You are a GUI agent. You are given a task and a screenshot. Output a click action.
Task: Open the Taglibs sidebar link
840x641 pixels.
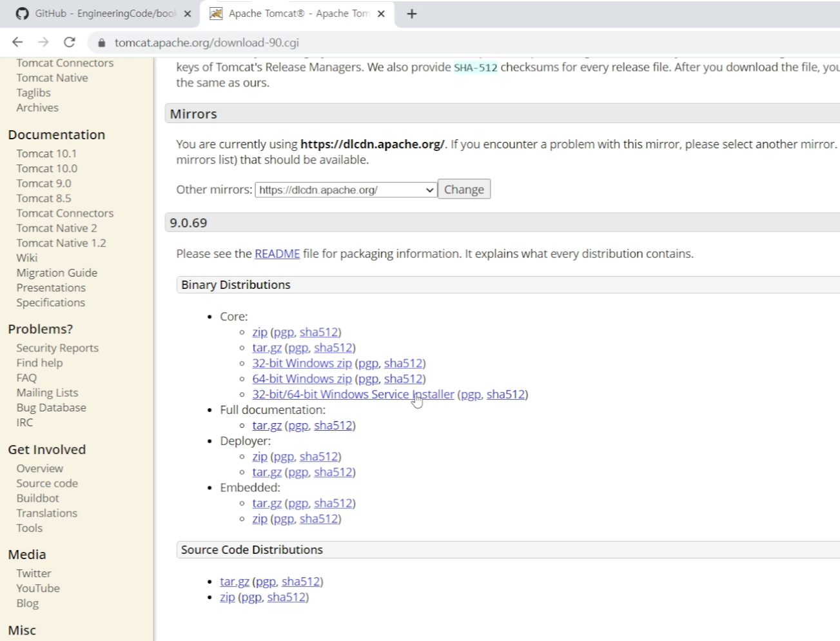point(34,93)
